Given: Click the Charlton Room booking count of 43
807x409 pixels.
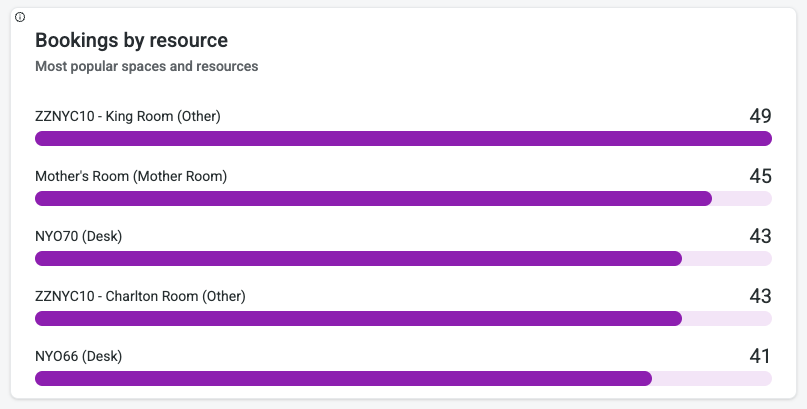Looking at the screenshot, I should (x=760, y=296).
